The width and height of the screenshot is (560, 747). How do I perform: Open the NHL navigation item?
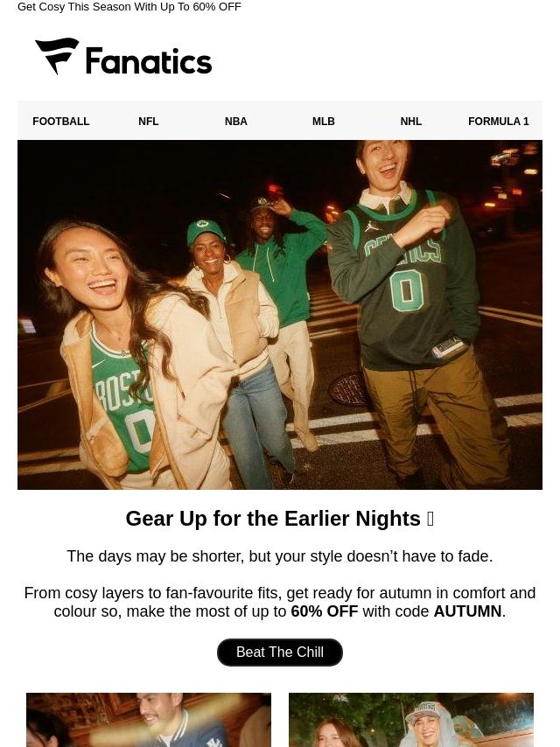[411, 122]
